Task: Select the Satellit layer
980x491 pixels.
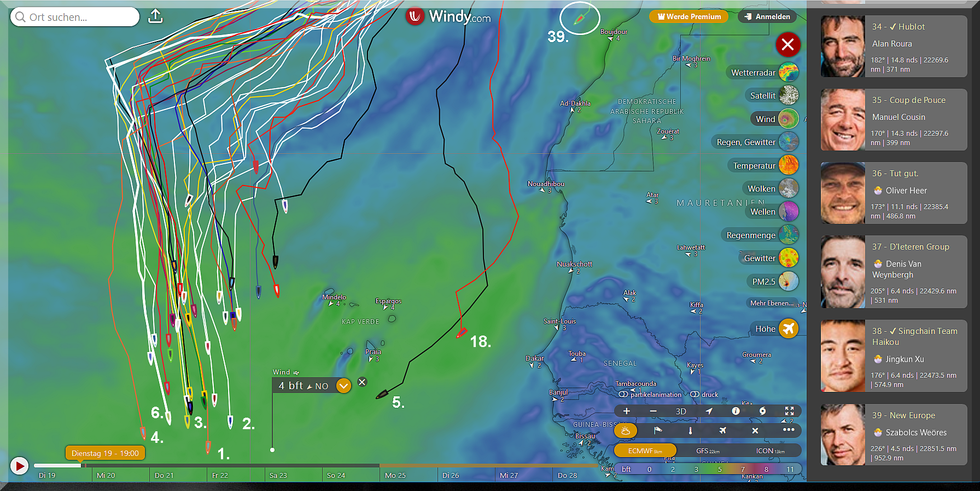Action: tap(762, 96)
